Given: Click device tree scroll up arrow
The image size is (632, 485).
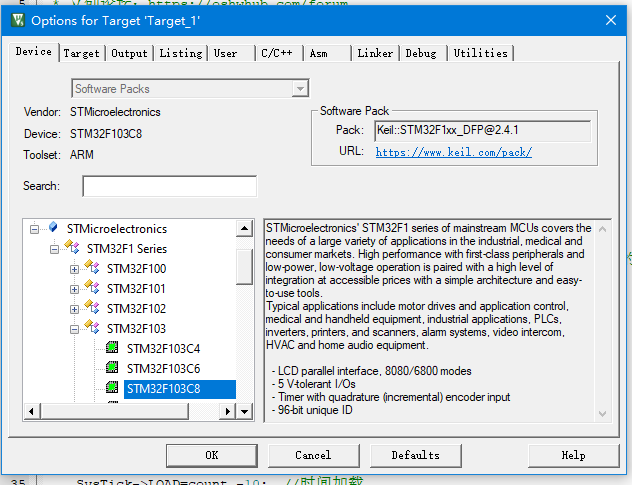Looking at the screenshot, I should pos(244,229).
